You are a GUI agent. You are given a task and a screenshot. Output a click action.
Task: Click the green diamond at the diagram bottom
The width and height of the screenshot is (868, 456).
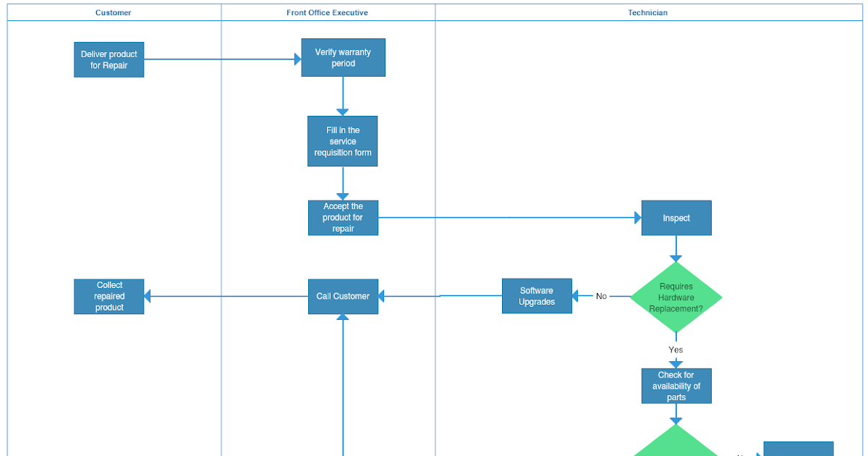pyautogui.click(x=676, y=445)
